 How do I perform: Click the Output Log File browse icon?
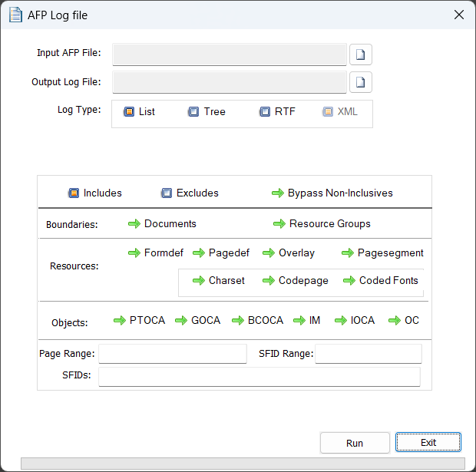361,82
